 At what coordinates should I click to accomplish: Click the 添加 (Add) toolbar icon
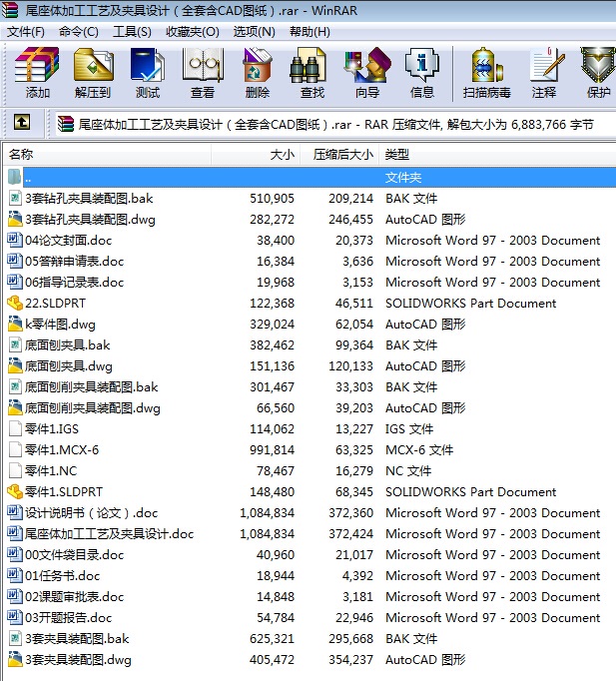point(37,65)
